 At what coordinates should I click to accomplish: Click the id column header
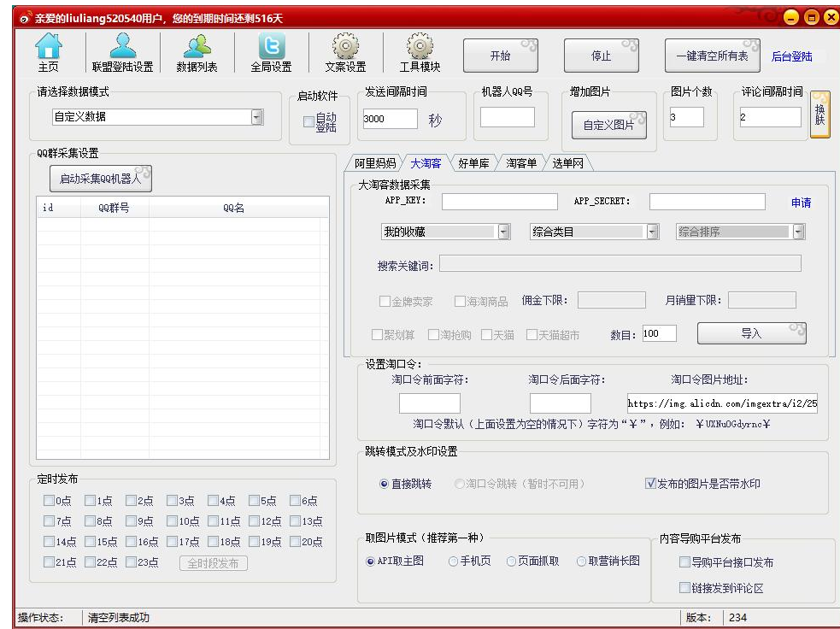(x=59, y=208)
